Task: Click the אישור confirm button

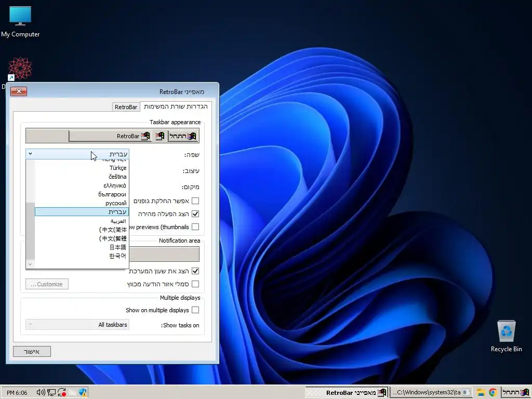Action: pos(32,352)
